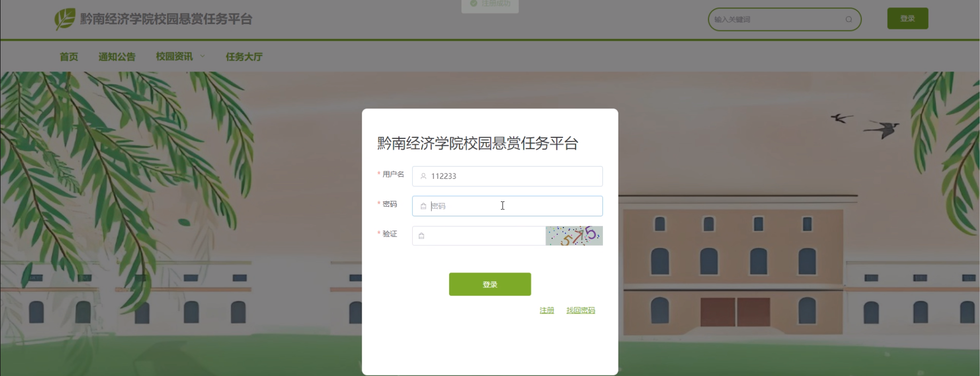Click the top-right 登录 button

pos(907,19)
